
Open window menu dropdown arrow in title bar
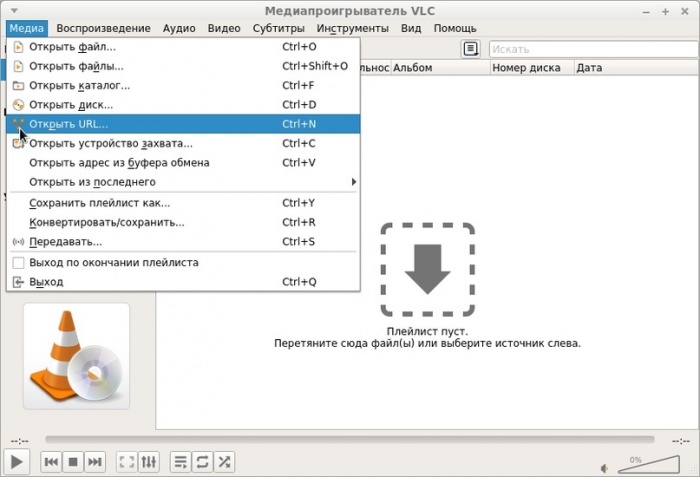coord(14,10)
